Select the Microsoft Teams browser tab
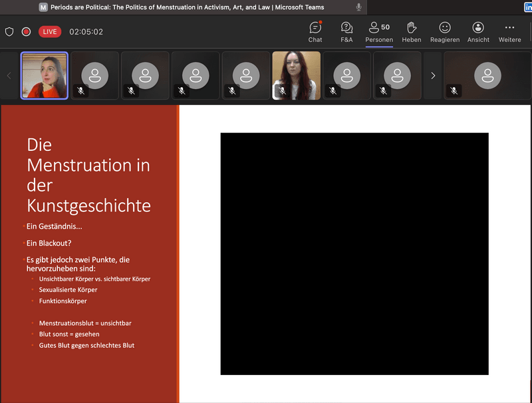 186,7
